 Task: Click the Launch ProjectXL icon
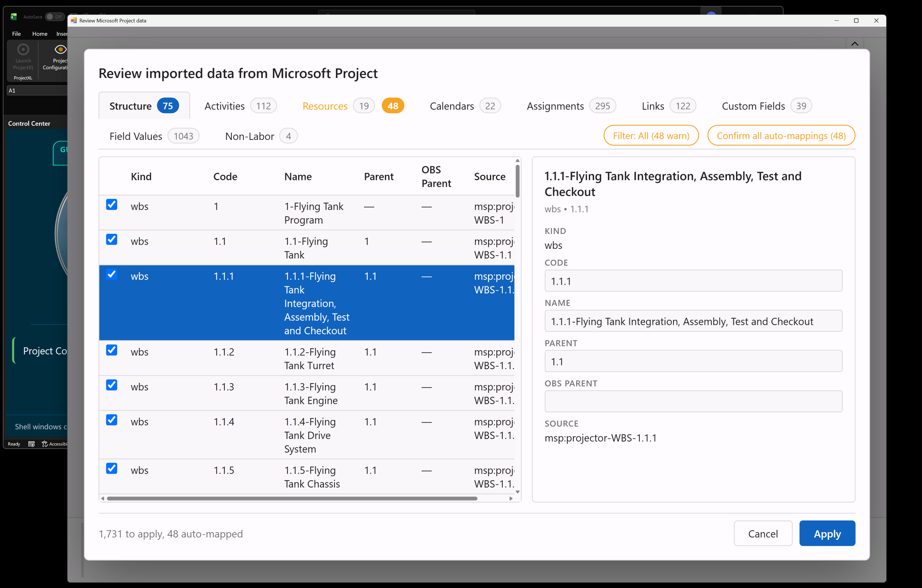23,49
